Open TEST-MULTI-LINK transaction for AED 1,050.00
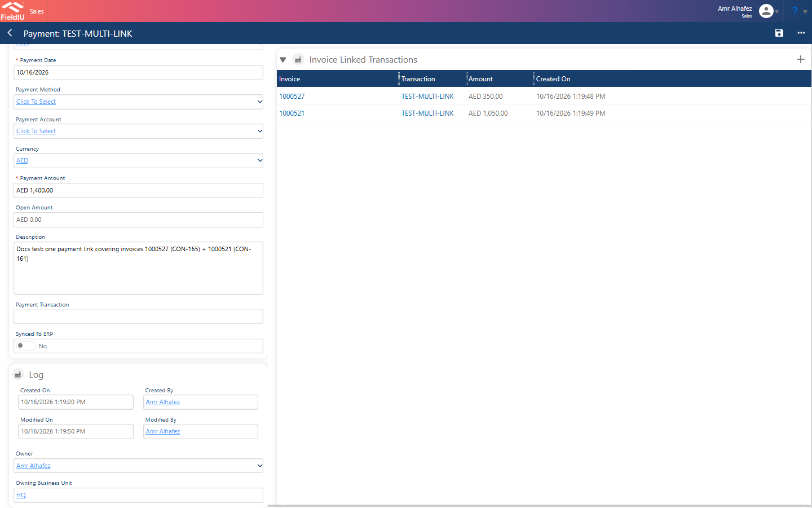Screen dimensions: 812x508 tap(427, 113)
